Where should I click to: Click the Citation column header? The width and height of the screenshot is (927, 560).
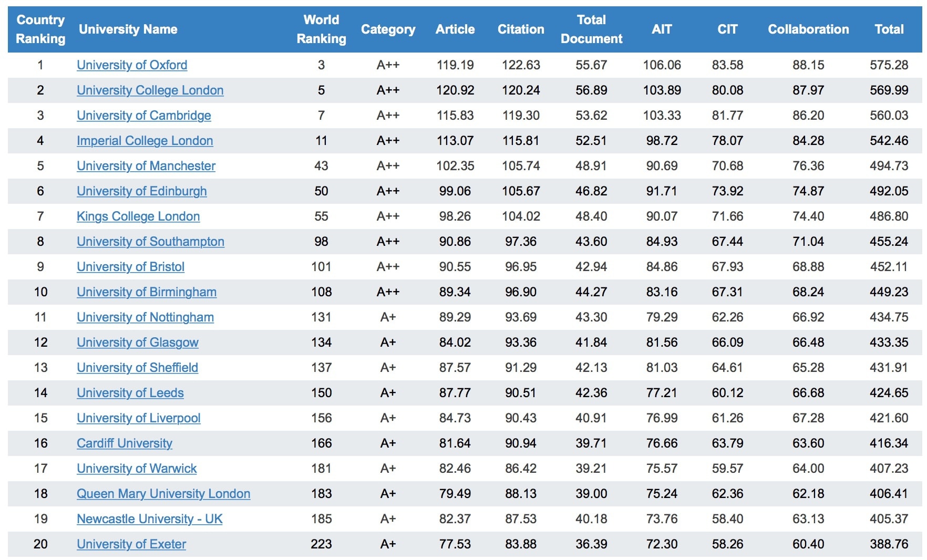pyautogui.click(x=521, y=29)
